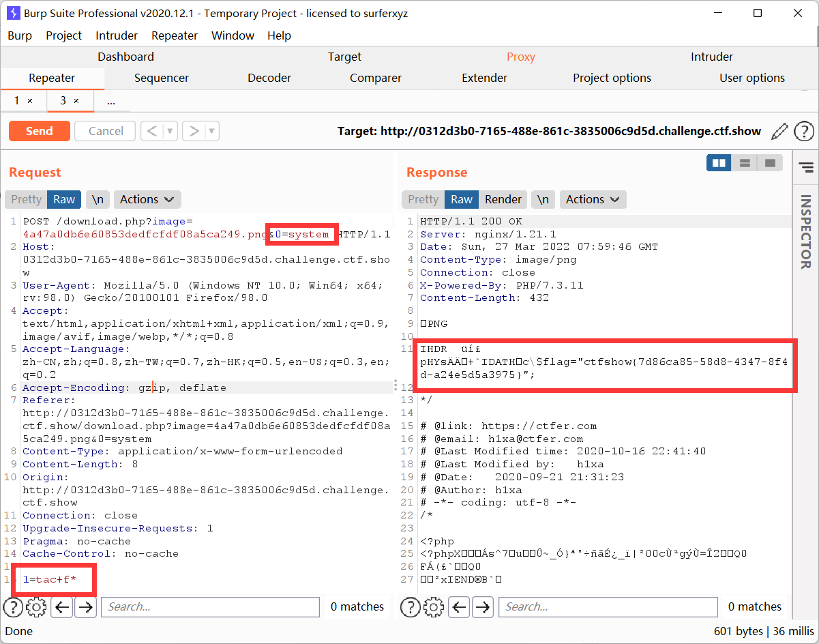819x644 pixels.
Task: Open the request Actions dropdown
Action: [x=147, y=199]
